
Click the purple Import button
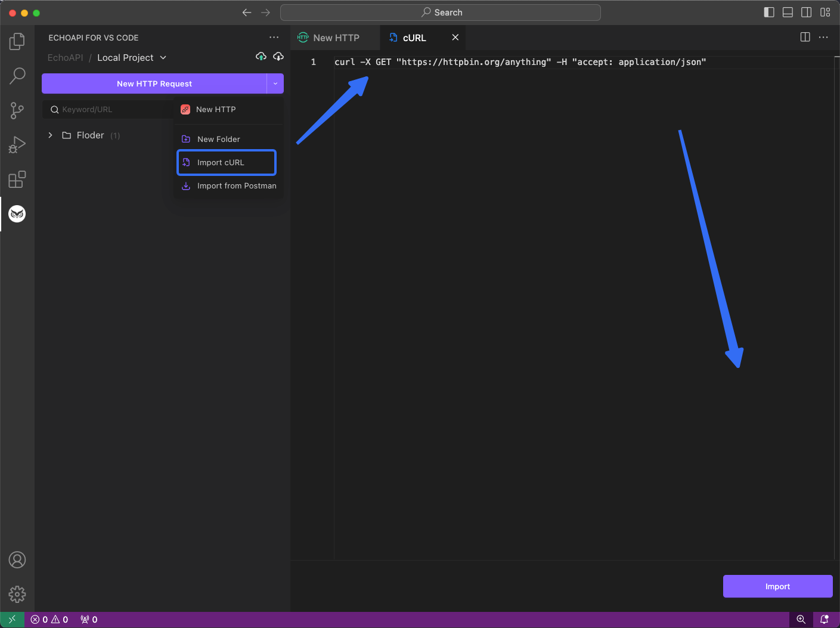coord(777,586)
